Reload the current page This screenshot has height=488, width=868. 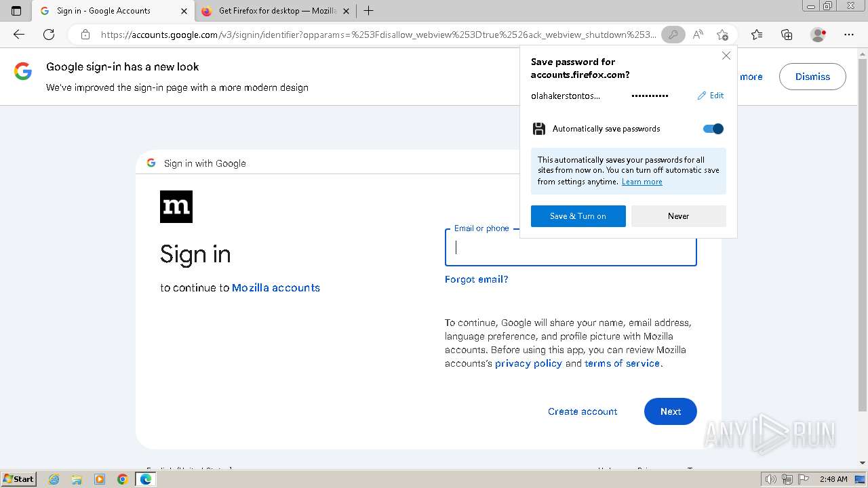[x=49, y=35]
